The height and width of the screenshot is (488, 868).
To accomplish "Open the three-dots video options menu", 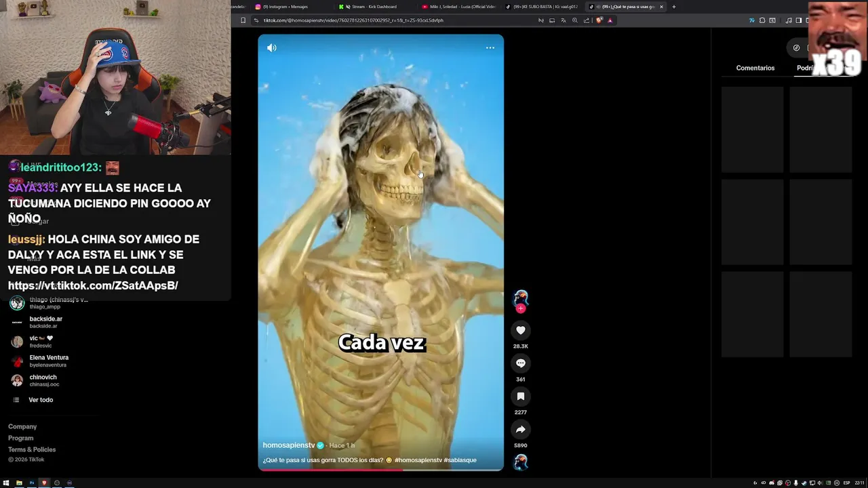I will [490, 47].
